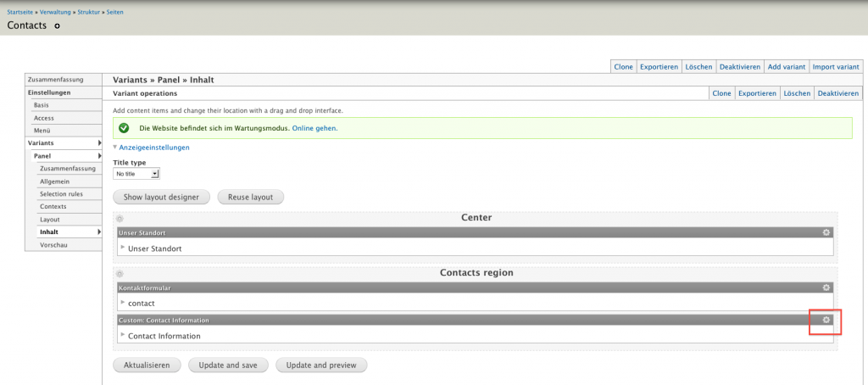The width and height of the screenshot is (868, 385).
Task: Click shortcut icon beside Contacts page title
Action: pos(58,26)
